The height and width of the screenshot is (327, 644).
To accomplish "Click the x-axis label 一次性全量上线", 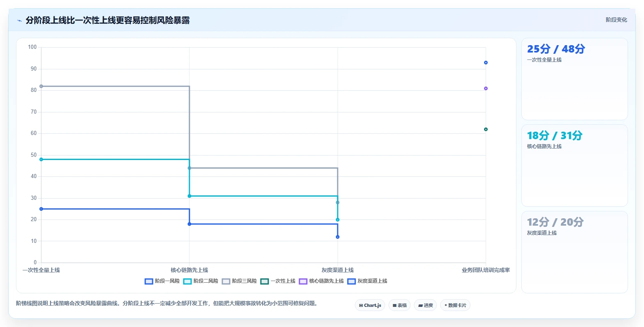I will [41, 270].
